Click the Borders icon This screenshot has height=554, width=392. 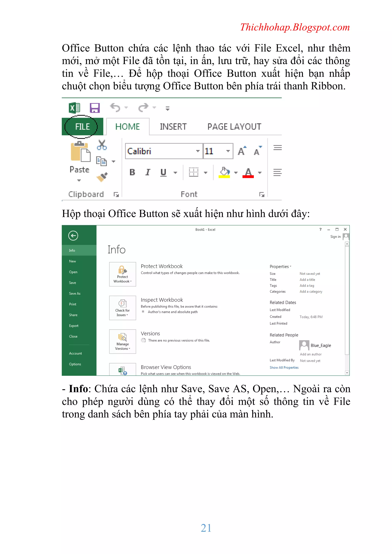click(x=194, y=172)
